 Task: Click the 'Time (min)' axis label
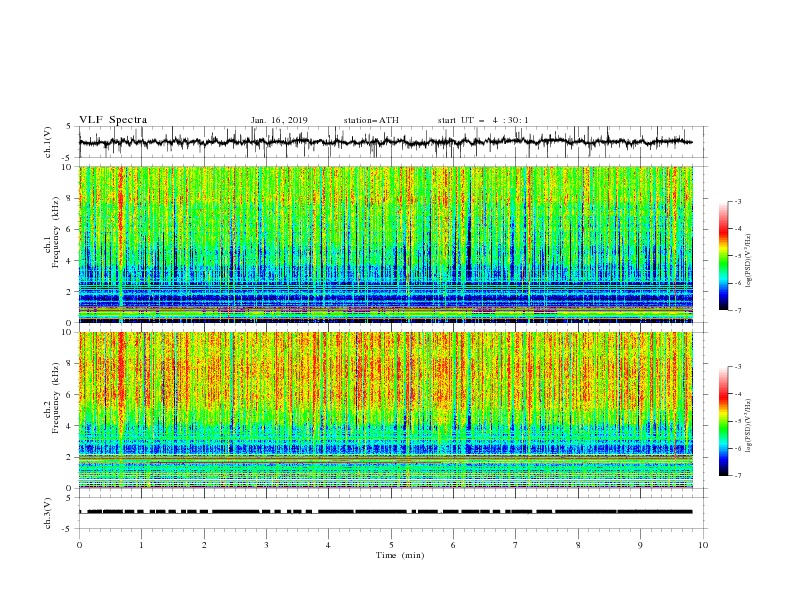point(400,555)
